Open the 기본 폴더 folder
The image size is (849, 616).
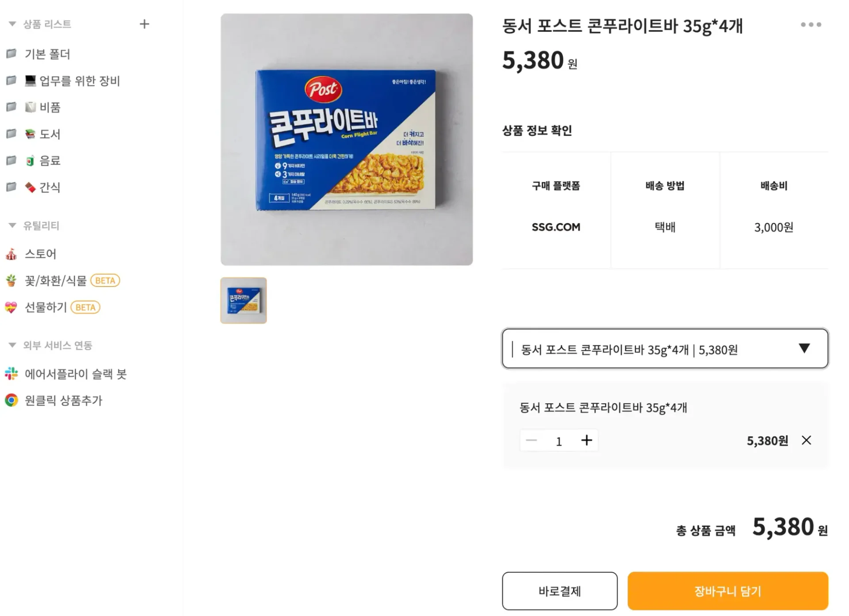[x=47, y=54]
